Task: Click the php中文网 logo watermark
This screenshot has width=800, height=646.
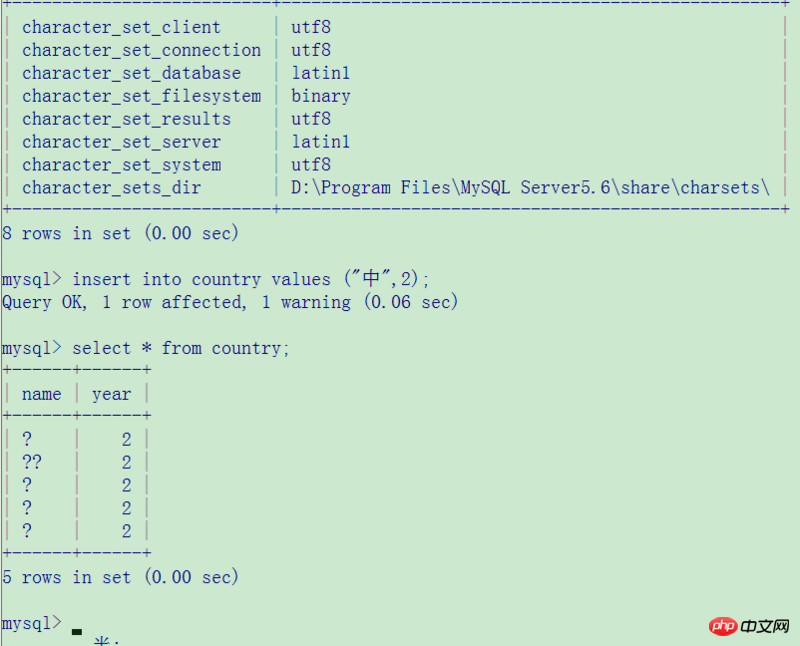Action: click(750, 626)
